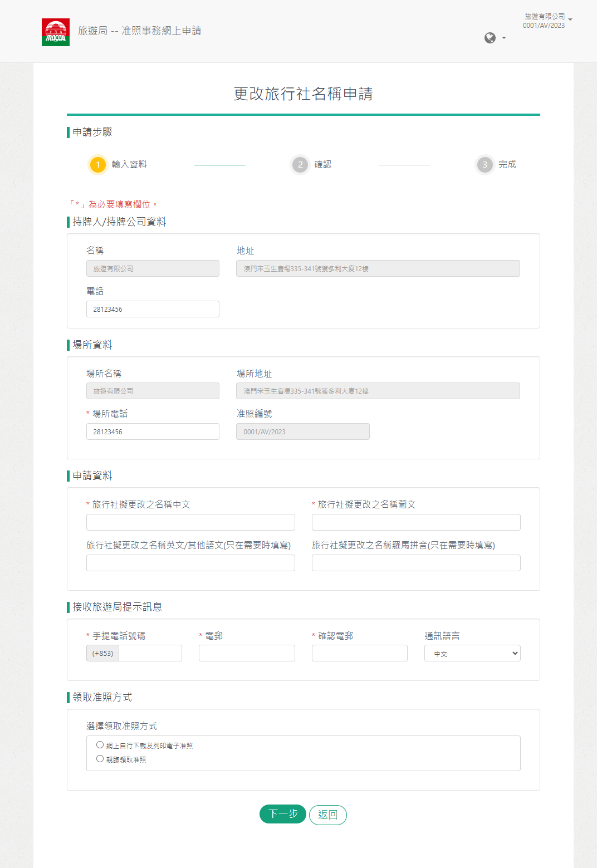Open the globe language selector
Screen dimensions: 597x868
tap(490, 38)
